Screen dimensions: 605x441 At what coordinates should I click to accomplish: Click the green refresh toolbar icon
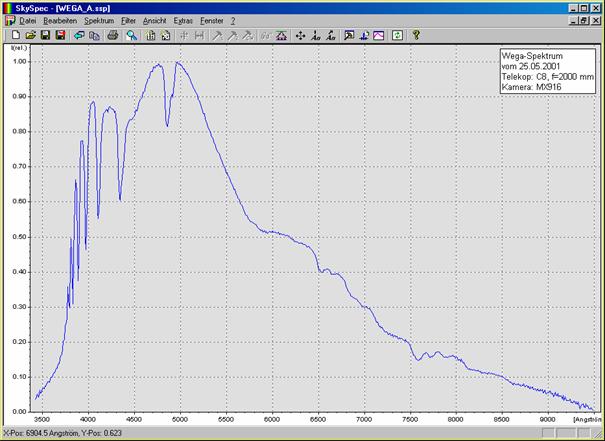[x=397, y=35]
